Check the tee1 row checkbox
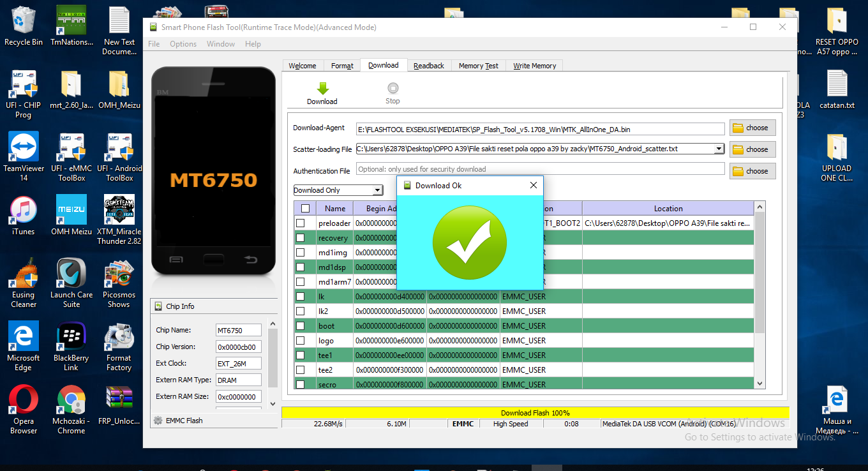 tap(300, 355)
